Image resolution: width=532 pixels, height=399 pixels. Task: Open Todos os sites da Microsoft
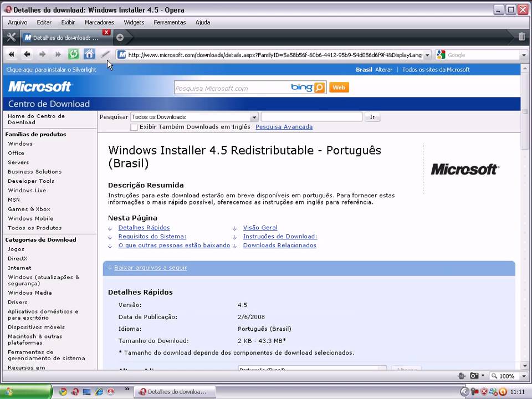436,70
